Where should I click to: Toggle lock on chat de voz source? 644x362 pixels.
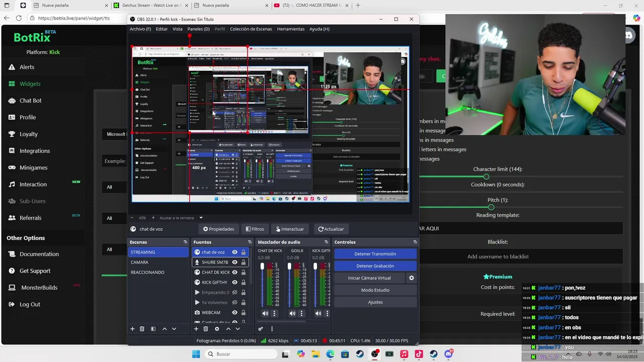244,252
